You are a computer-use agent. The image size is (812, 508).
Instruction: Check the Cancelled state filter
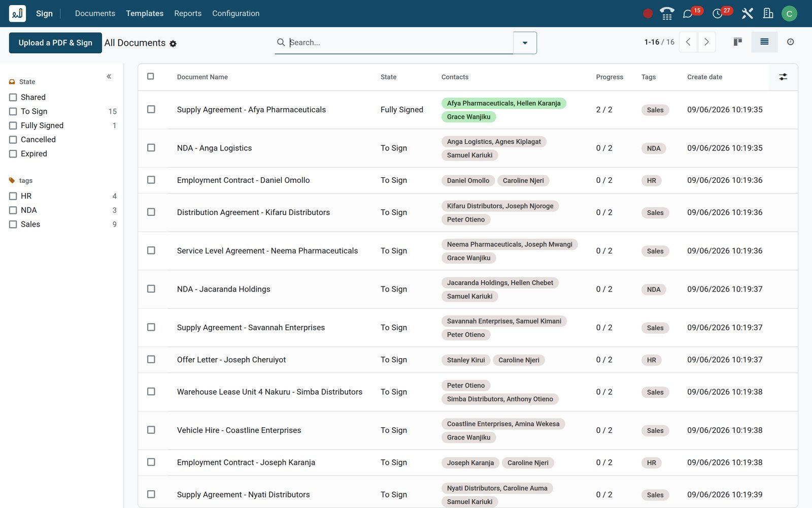tap(13, 140)
